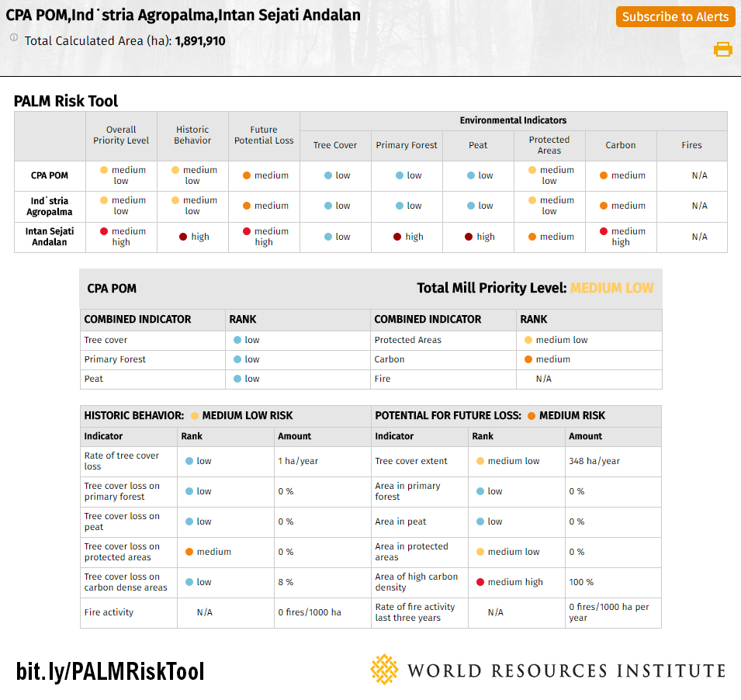The height and width of the screenshot is (700, 741).
Task: Click CPA POM's Future Potential Loss 'medium' cell
Action: (x=265, y=175)
